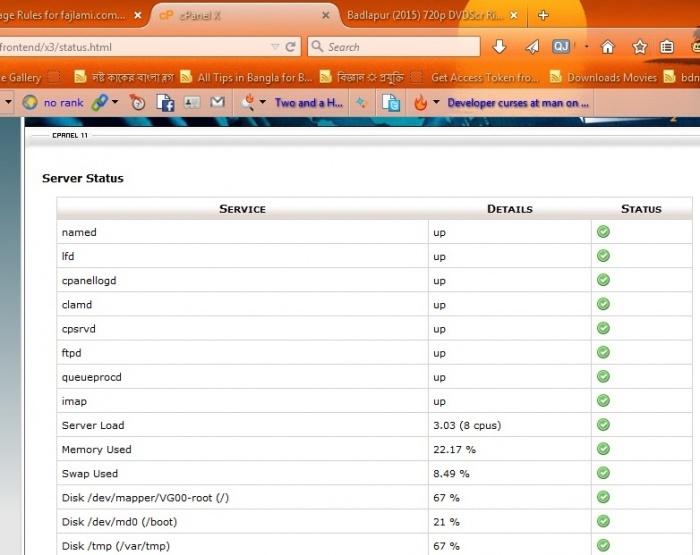Image resolution: width=700 pixels, height=555 pixels.
Task: Open the Get Access Token bookmark
Action: coord(476,78)
